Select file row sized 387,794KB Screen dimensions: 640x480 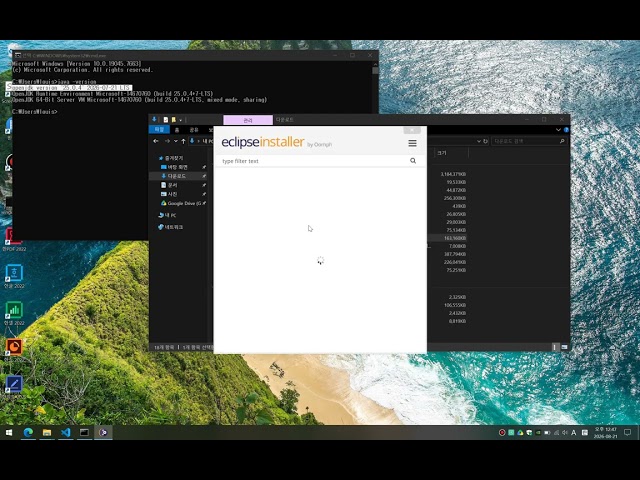tap(455, 254)
